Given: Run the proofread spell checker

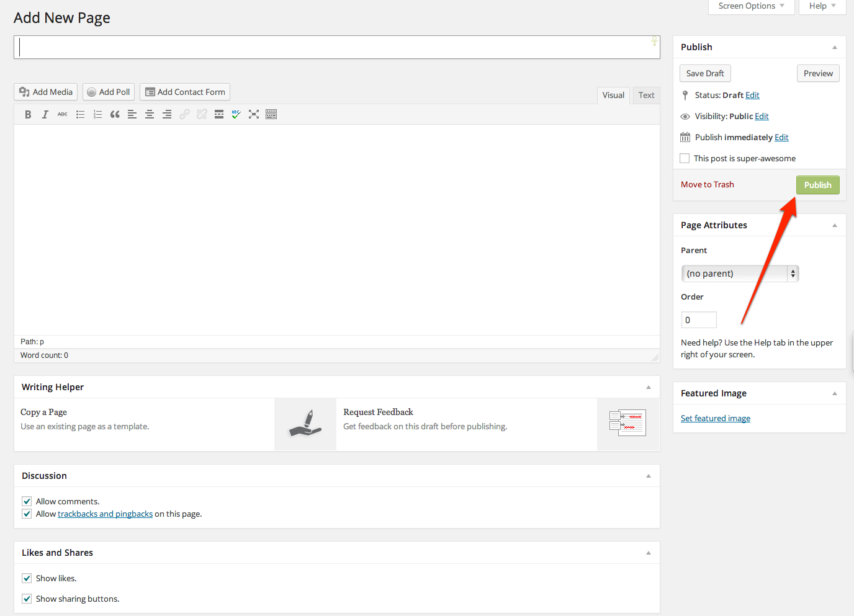Looking at the screenshot, I should point(236,114).
